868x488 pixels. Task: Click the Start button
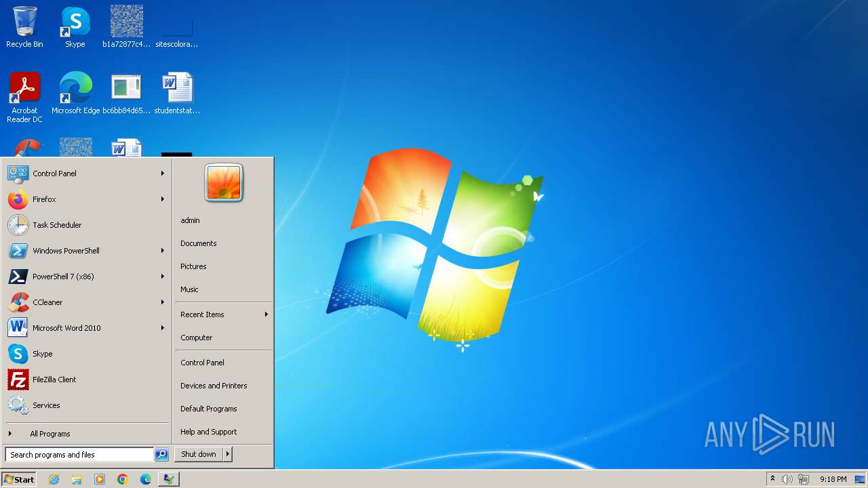click(x=19, y=479)
